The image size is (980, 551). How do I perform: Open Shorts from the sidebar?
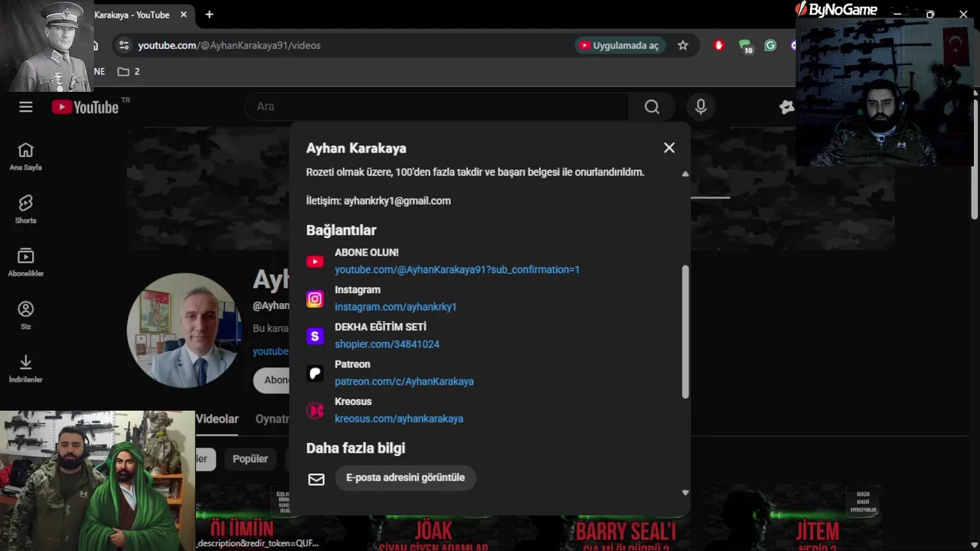coord(26,209)
